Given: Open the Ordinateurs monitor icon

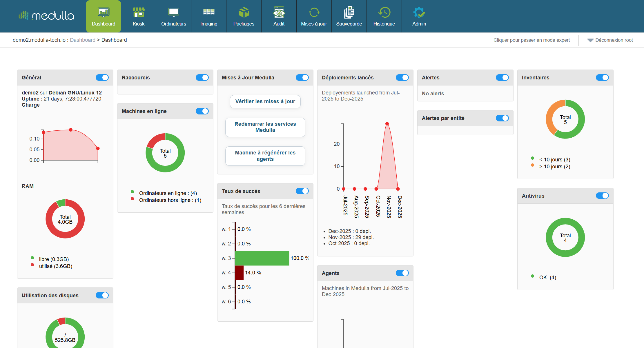Looking at the screenshot, I should (x=174, y=12).
